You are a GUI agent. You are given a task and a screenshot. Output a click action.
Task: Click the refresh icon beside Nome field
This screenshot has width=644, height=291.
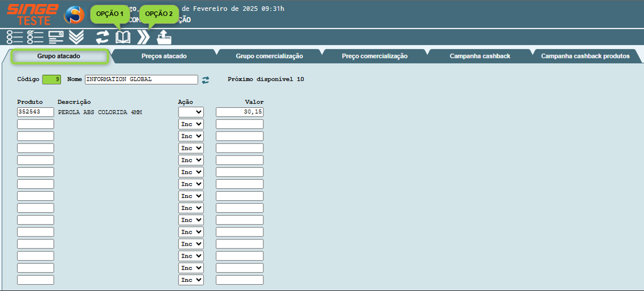[x=206, y=80]
